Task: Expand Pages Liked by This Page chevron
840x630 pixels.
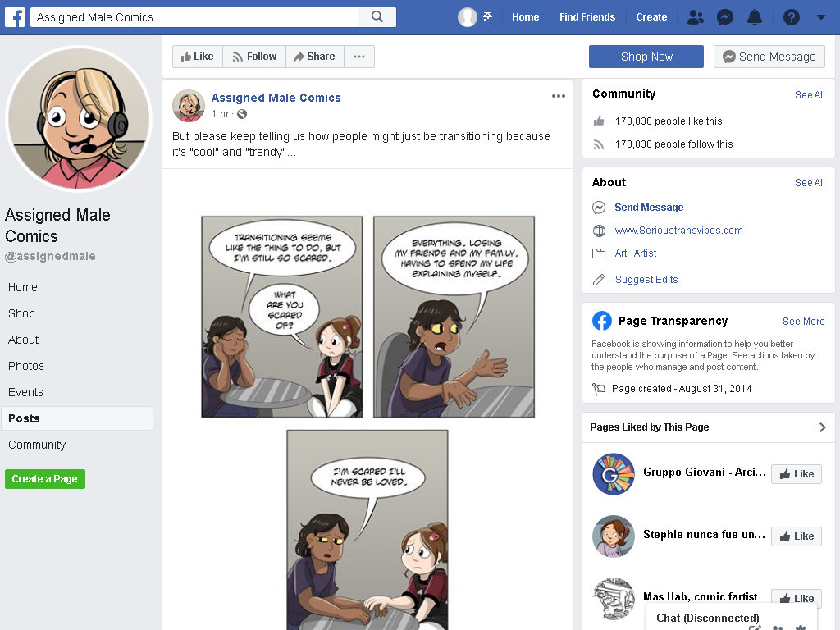Action: point(822,427)
